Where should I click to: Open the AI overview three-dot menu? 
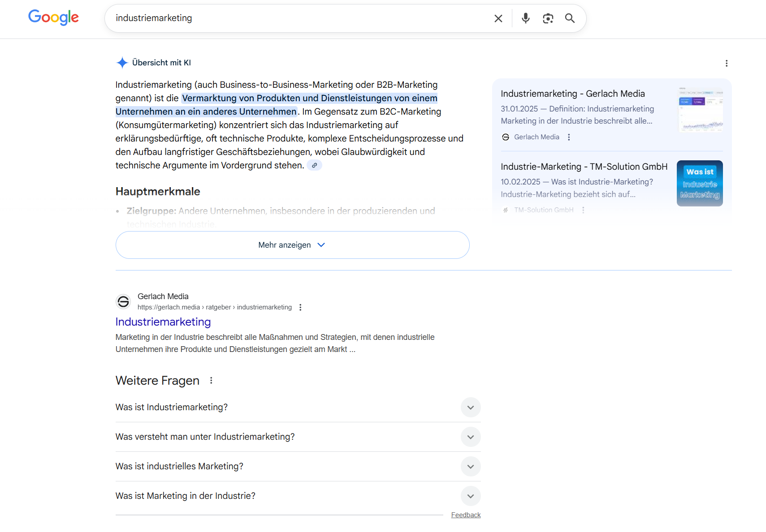726,64
